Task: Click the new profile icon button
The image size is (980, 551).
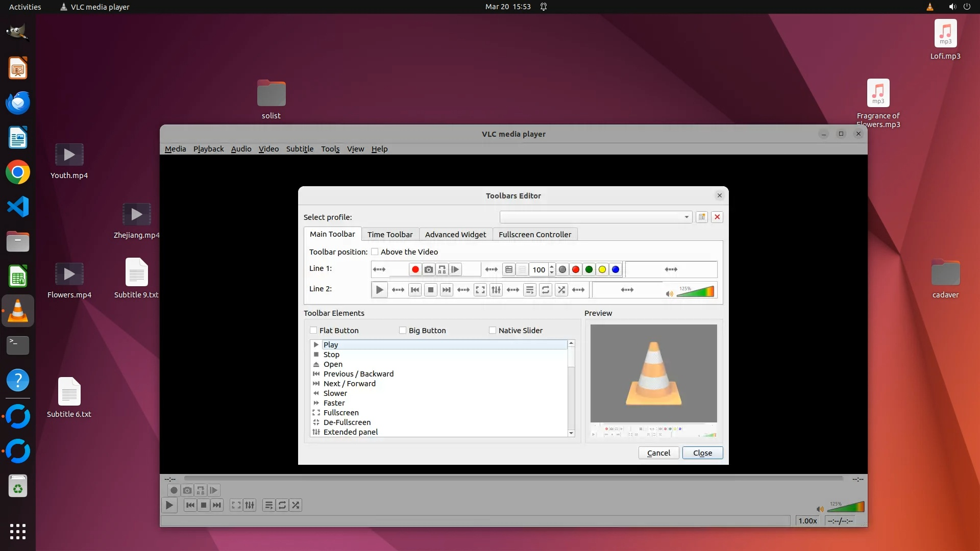Action: [x=702, y=217]
